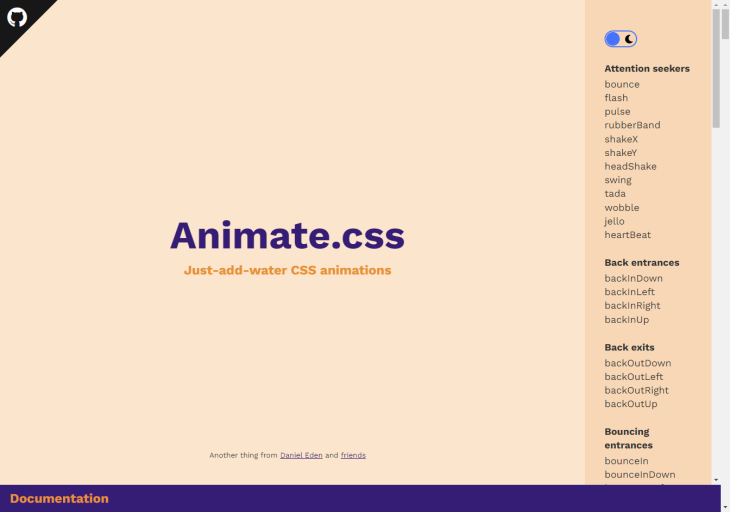Click the Back exits section heading
Viewport: 730px width, 512px height.
click(x=629, y=348)
